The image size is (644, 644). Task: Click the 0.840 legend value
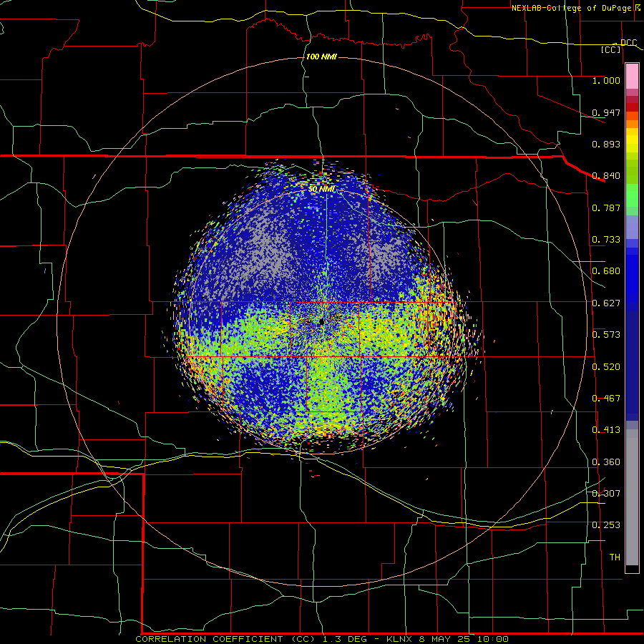[606, 176]
